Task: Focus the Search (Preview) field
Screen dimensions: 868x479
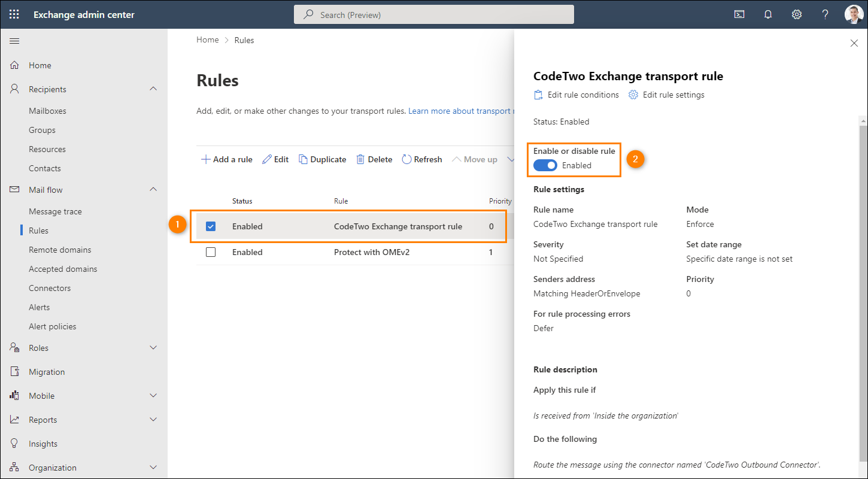Action: point(434,14)
